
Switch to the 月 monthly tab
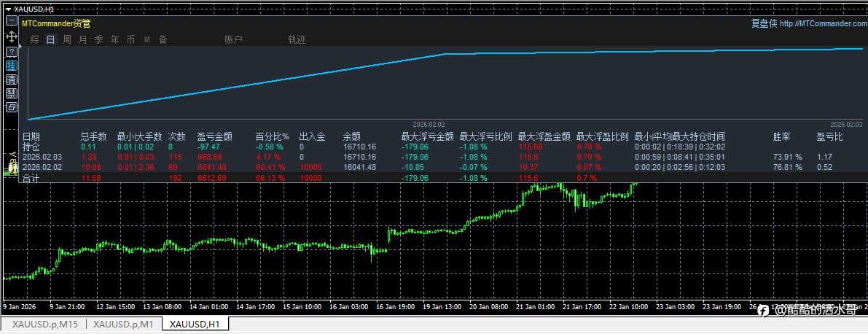pos(83,39)
